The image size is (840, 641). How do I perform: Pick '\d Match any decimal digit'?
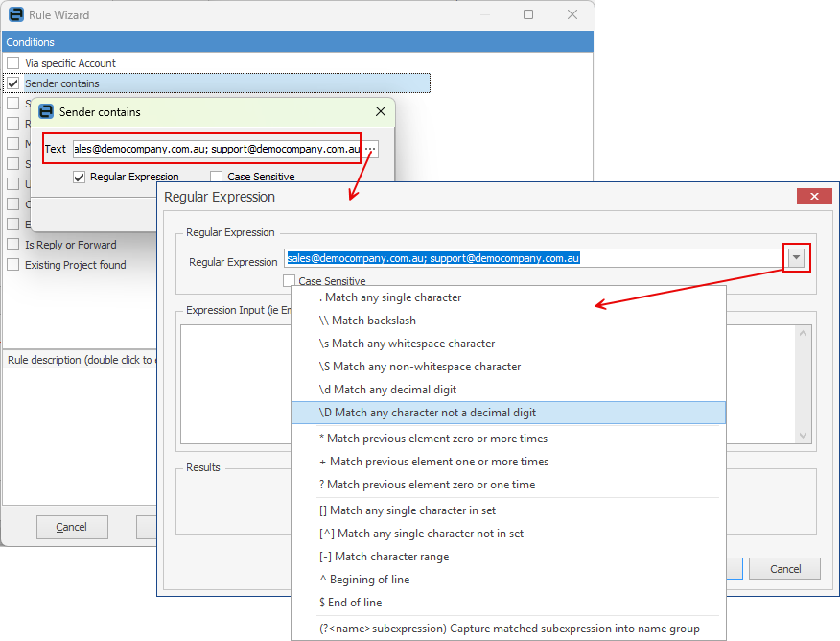[x=508, y=390]
